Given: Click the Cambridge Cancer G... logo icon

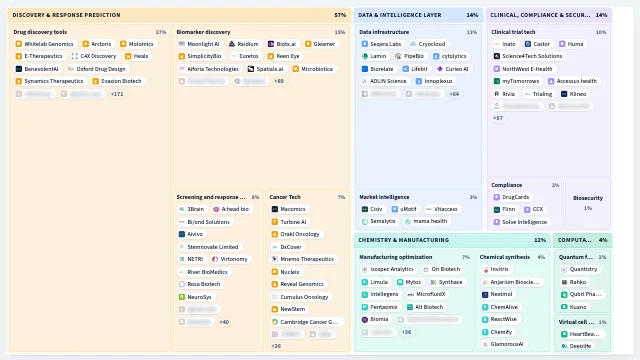Looking at the screenshot, I should (275, 322).
